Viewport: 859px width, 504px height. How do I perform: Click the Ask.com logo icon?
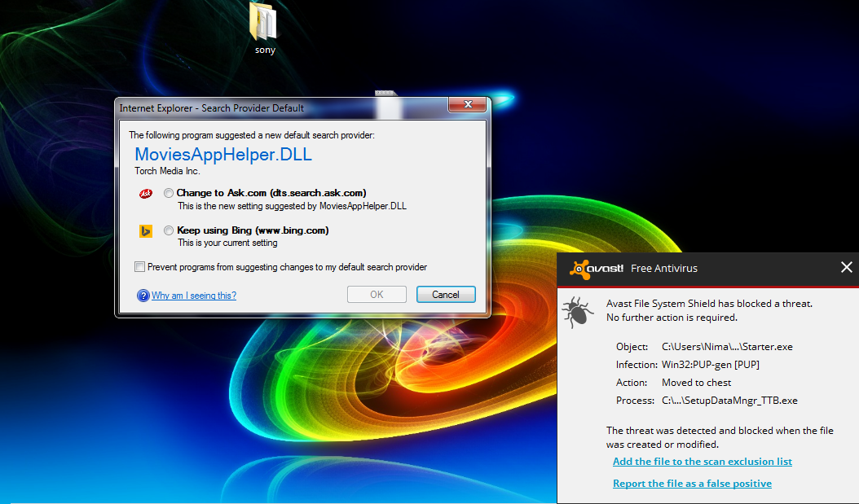pos(145,193)
